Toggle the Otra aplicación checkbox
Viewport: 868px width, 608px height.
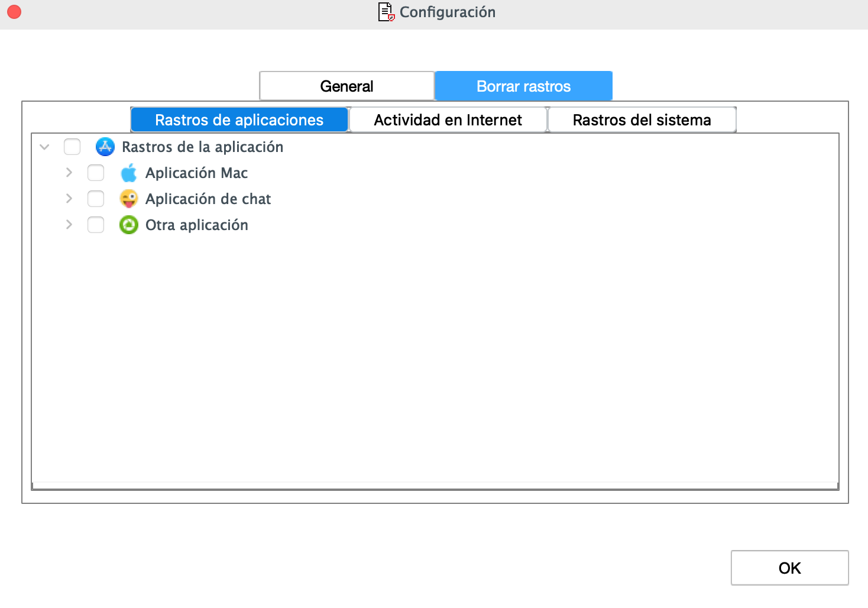pos(96,225)
